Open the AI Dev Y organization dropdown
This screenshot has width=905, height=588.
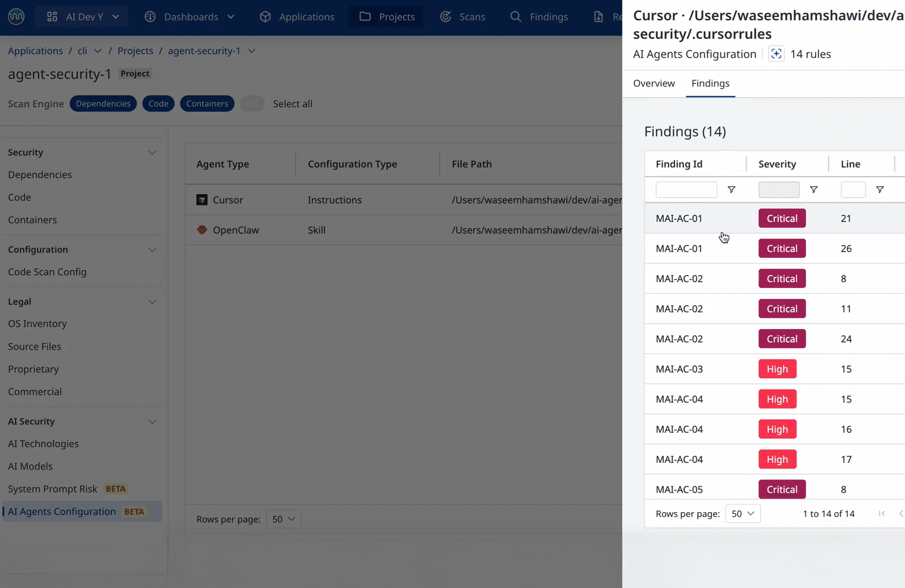pos(82,17)
